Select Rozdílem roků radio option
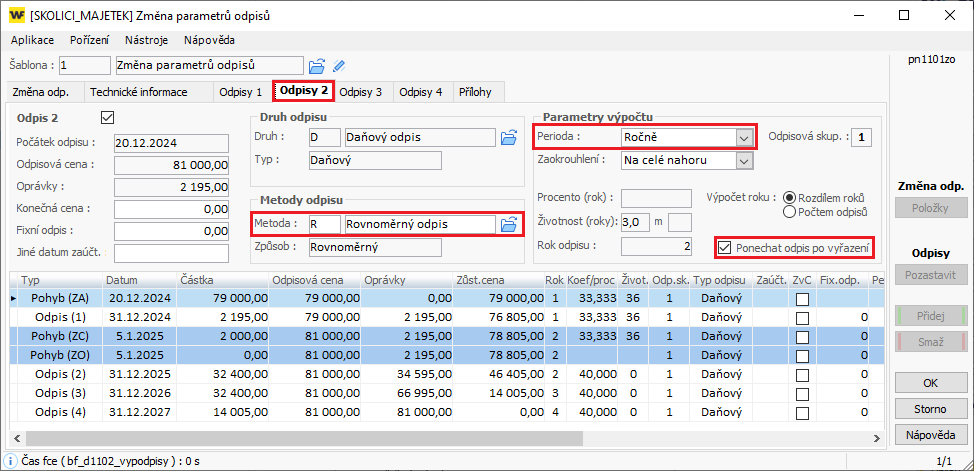 [x=790, y=197]
